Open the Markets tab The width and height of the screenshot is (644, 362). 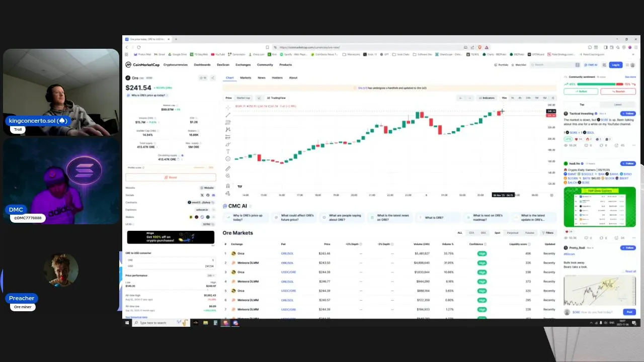246,78
